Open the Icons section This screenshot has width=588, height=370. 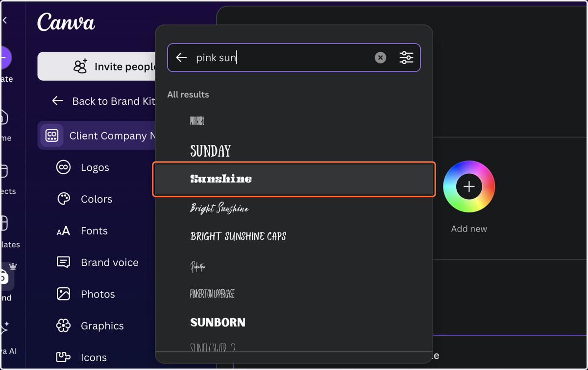tap(94, 358)
